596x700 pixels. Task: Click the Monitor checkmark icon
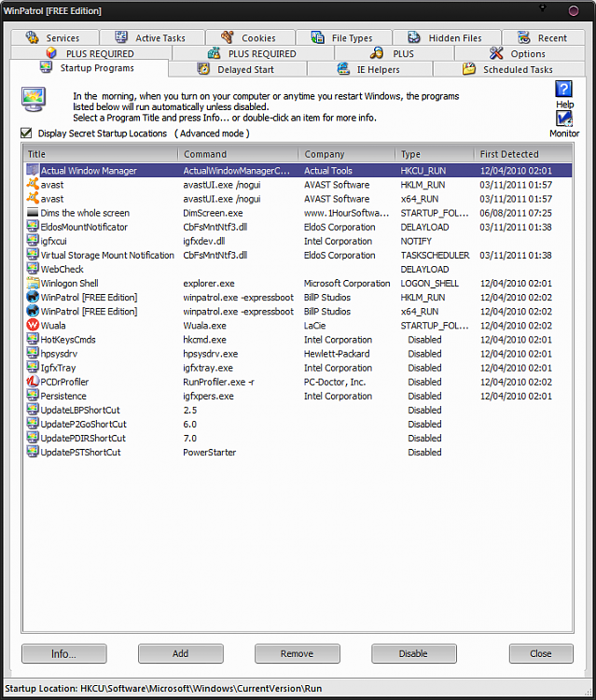point(564,119)
